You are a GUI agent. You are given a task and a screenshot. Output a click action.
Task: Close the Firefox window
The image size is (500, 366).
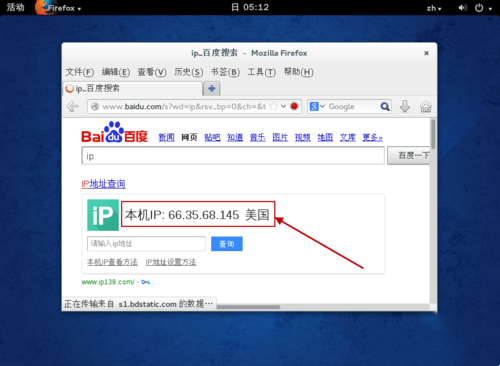click(x=426, y=53)
